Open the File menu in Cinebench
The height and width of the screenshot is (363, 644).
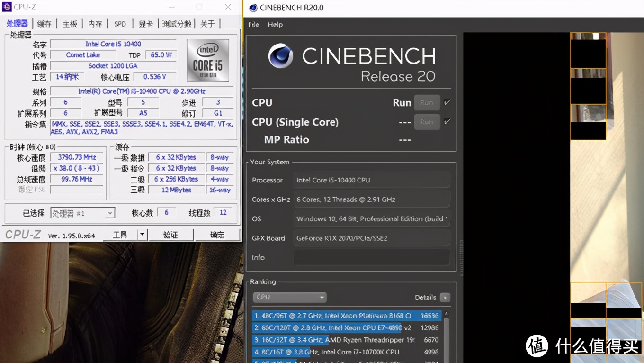click(x=254, y=25)
